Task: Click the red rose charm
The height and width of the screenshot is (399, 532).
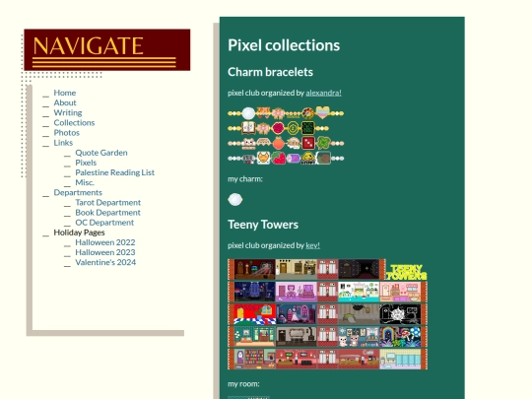Action: [278, 128]
